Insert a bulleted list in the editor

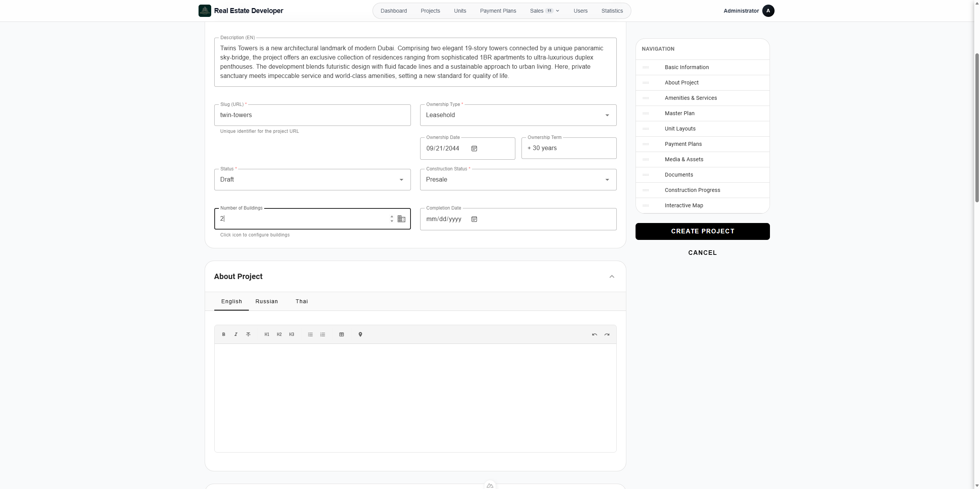pos(310,334)
